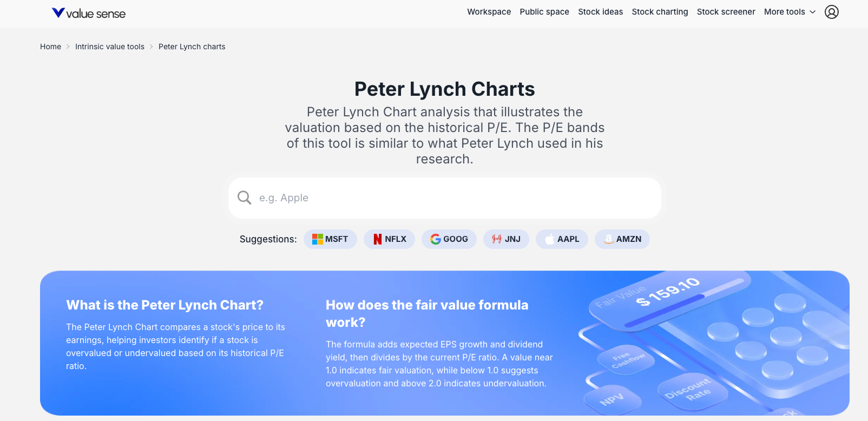
Task: Expand the More tools dropdown
Action: click(790, 12)
